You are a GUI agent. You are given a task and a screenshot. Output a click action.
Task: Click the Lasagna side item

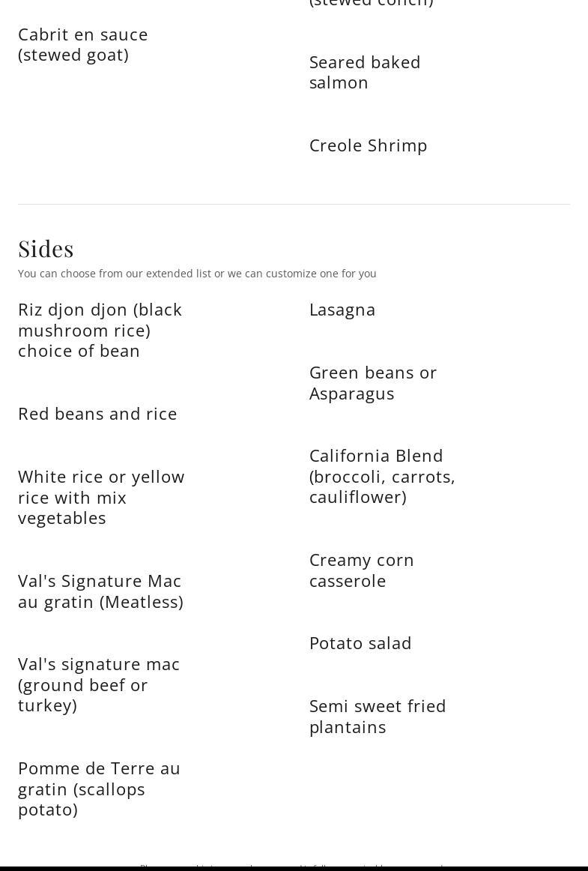tap(342, 310)
